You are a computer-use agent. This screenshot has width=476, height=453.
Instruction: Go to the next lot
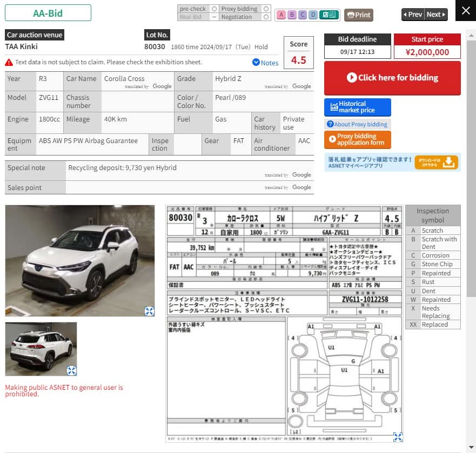click(x=436, y=15)
